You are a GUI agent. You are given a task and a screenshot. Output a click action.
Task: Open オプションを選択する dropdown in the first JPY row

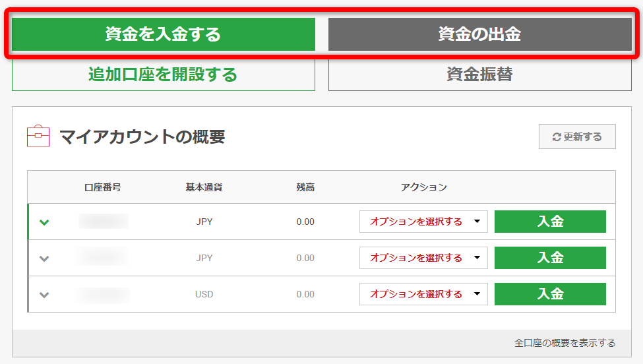pos(423,222)
